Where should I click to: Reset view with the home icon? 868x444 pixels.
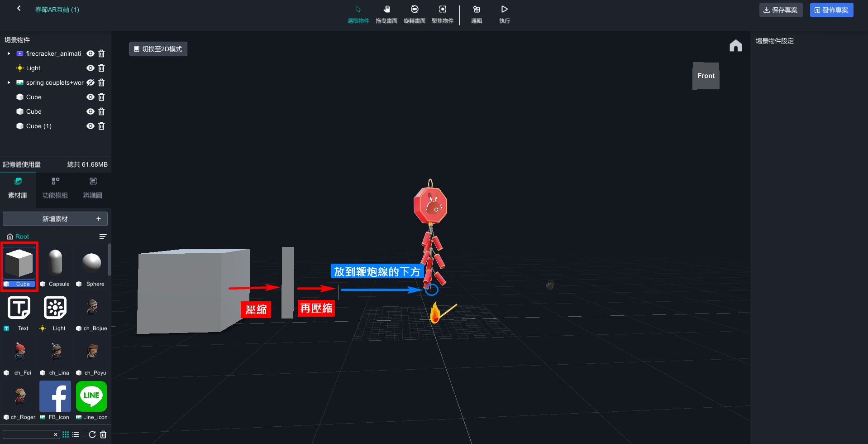tap(735, 46)
